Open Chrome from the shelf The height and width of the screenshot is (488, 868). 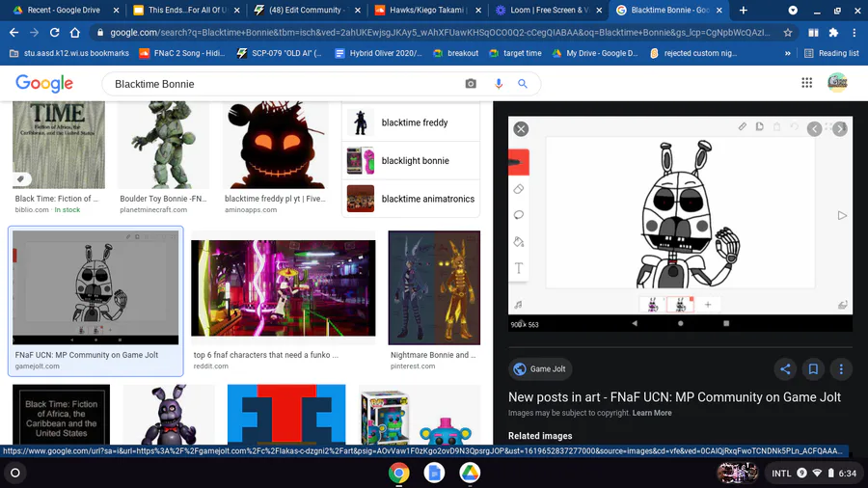[398, 474]
